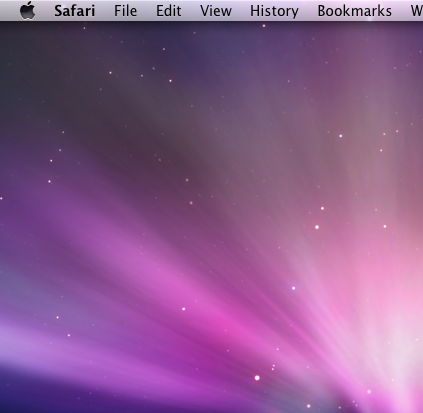
Task: Open the Bookmarks menu
Action: click(354, 11)
